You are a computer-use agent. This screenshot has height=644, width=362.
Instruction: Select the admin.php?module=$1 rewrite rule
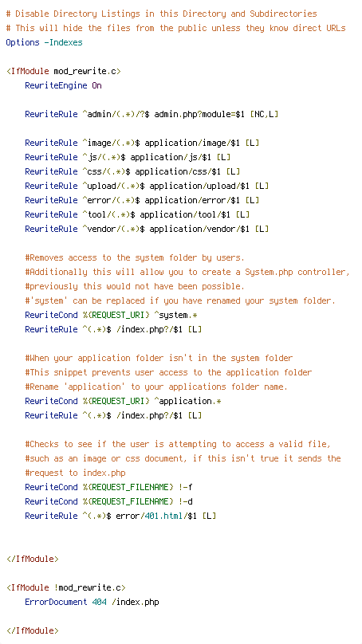[x=151, y=114]
